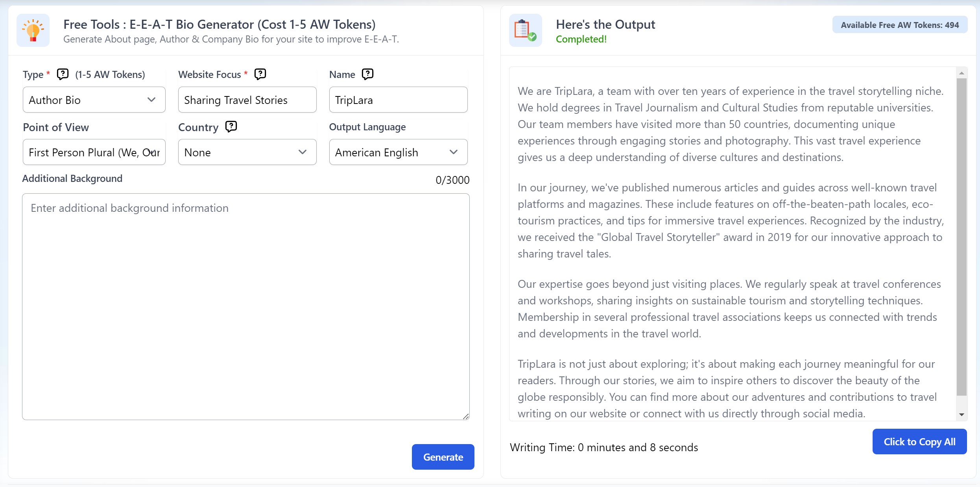Click into the Additional Background textarea
This screenshot has width=980, height=487.
246,306
